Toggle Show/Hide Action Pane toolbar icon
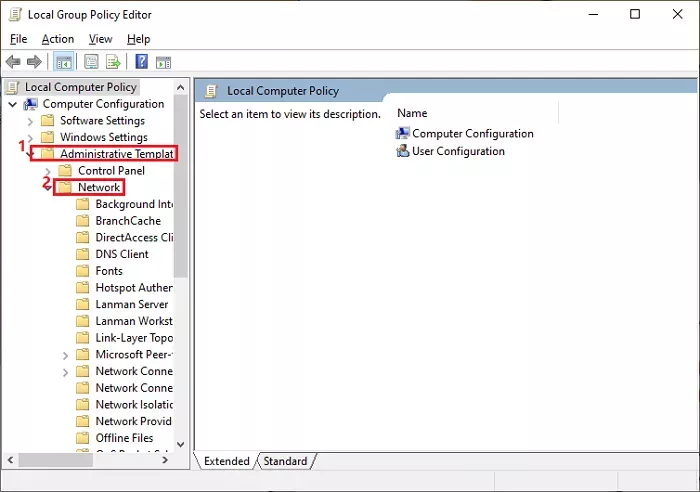700x492 pixels. pos(163,63)
